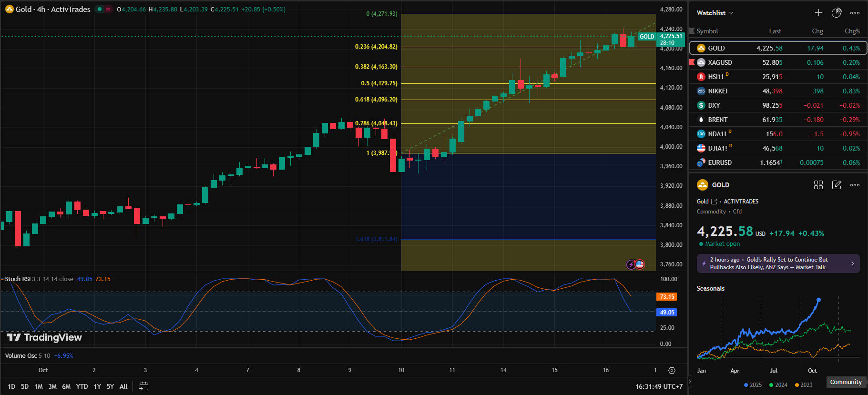Open watchlist advanced view pie icon

pos(837,13)
